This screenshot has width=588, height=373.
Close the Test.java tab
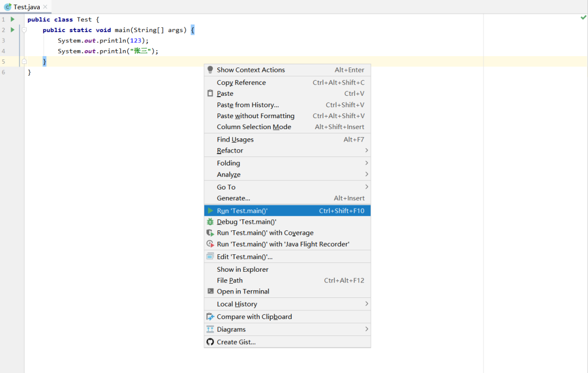tap(45, 7)
